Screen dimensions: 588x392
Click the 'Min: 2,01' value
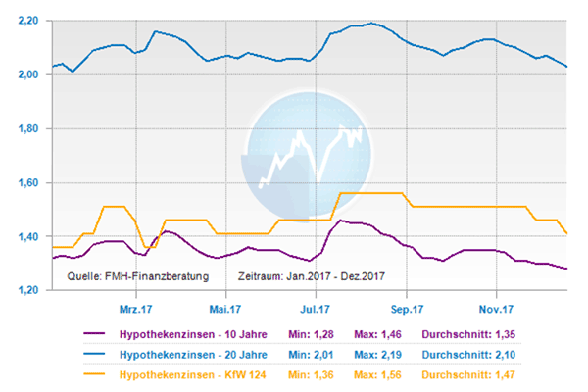311,355
